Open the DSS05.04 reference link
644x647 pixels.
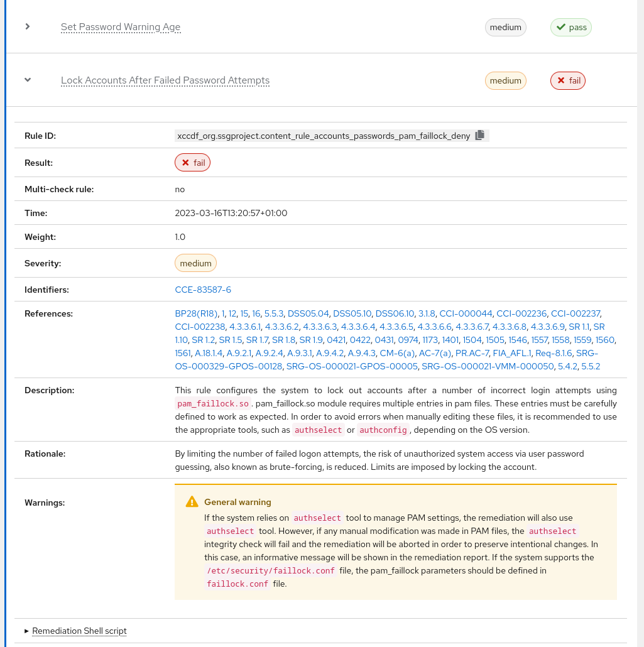(308, 313)
